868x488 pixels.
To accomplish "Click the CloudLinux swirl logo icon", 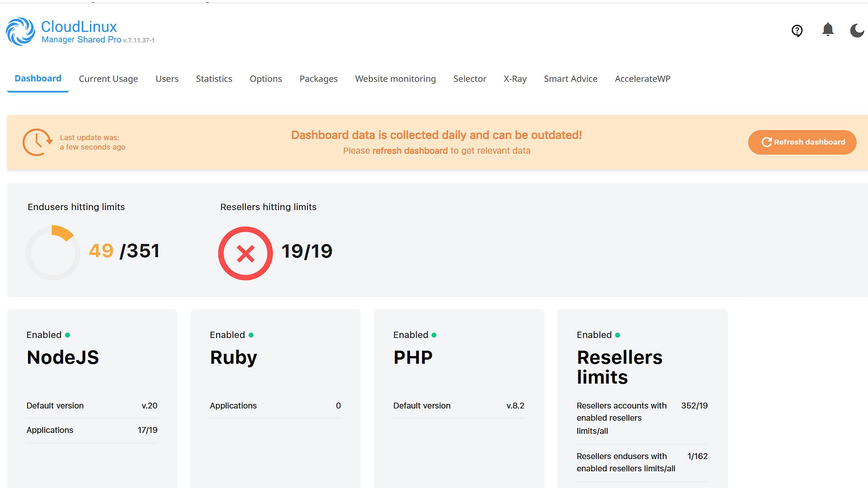I will coord(20,32).
